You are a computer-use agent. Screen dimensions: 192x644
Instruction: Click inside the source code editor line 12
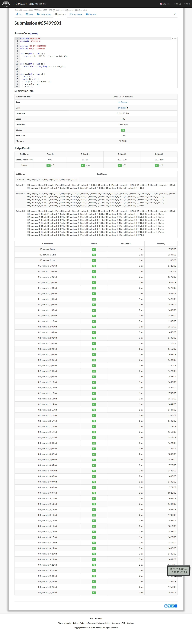98,66
